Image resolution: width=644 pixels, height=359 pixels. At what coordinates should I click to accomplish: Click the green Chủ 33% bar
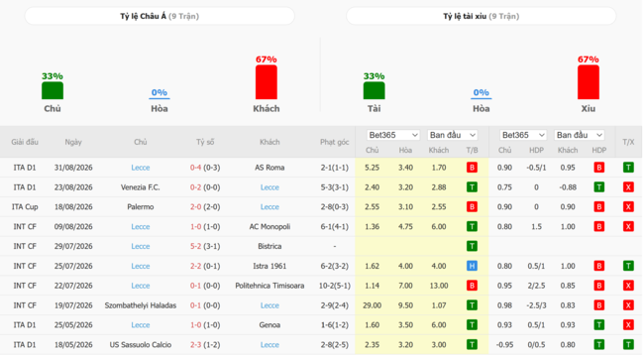[x=53, y=90]
